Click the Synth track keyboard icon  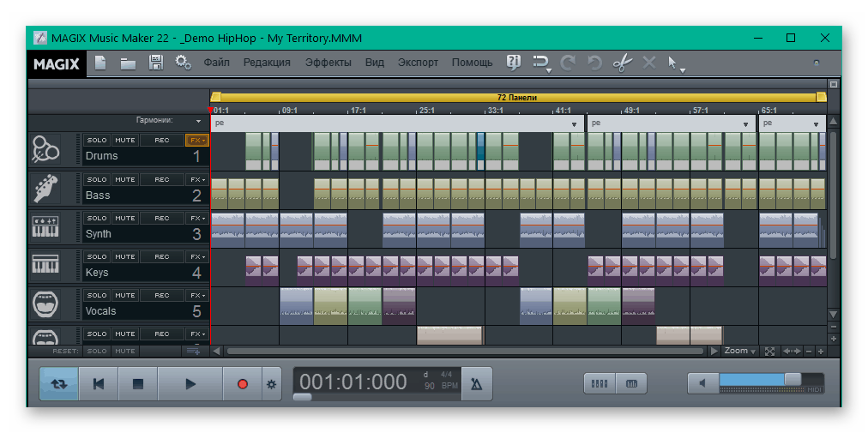[x=45, y=227]
